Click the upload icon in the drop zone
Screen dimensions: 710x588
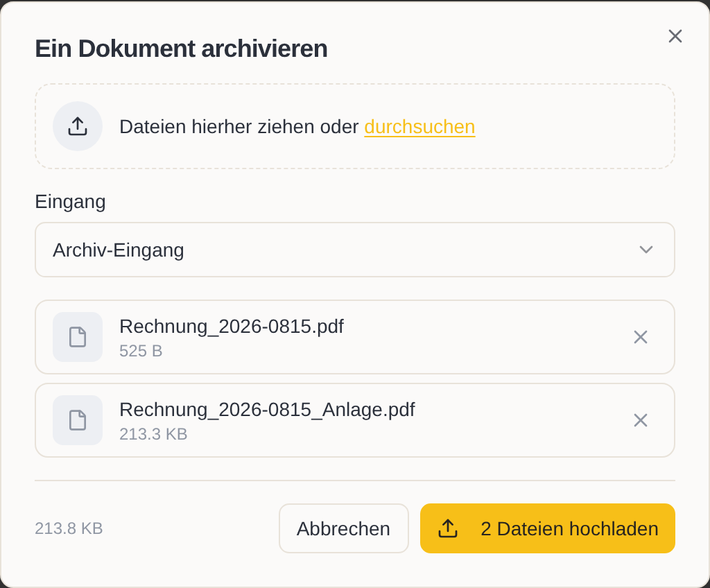(x=78, y=126)
